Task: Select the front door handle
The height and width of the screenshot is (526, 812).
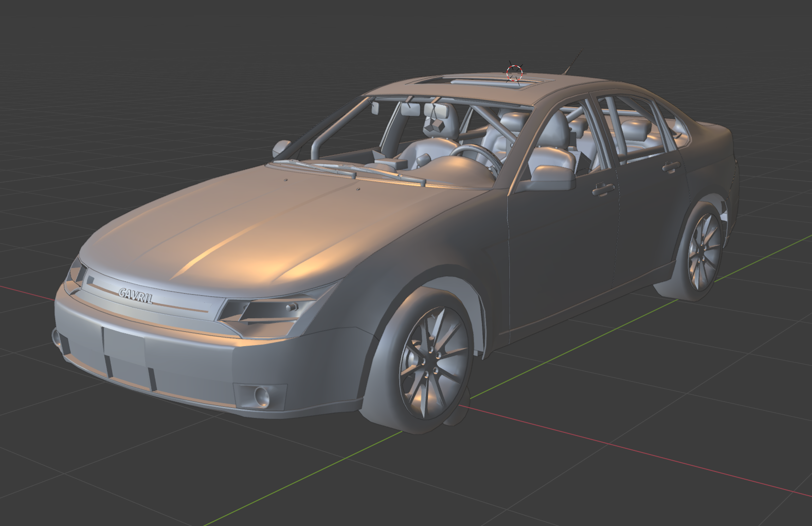Action: point(603,190)
